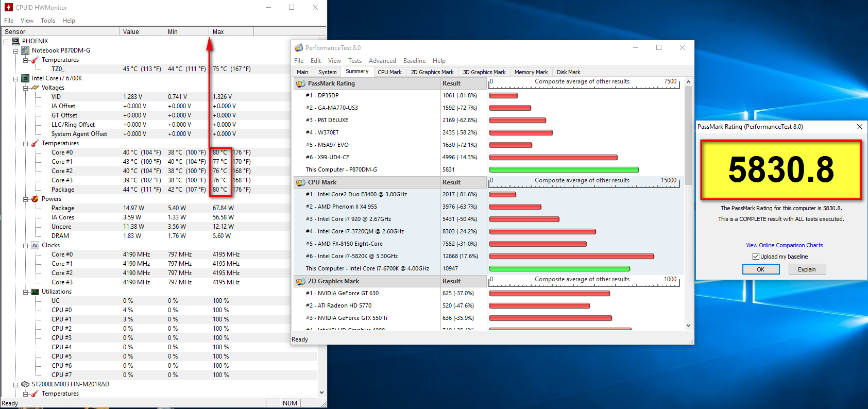Switch to the System tab
868x409 pixels.
[327, 72]
